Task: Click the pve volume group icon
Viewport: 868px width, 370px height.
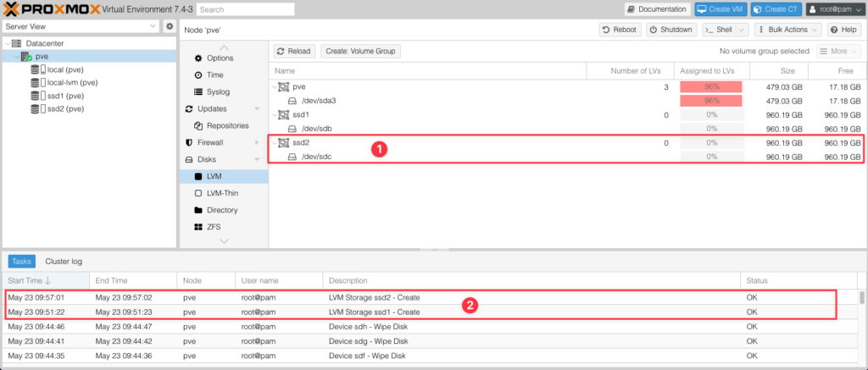Action: coord(283,87)
